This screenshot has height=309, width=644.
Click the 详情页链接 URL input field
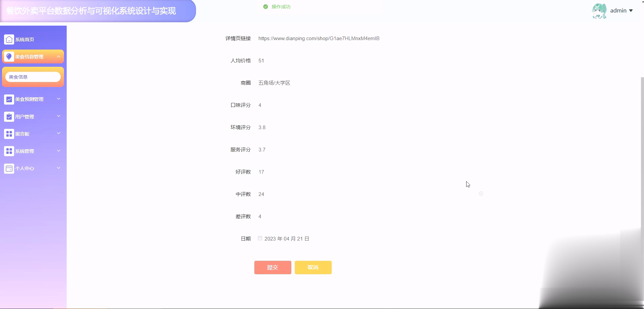coord(371,38)
